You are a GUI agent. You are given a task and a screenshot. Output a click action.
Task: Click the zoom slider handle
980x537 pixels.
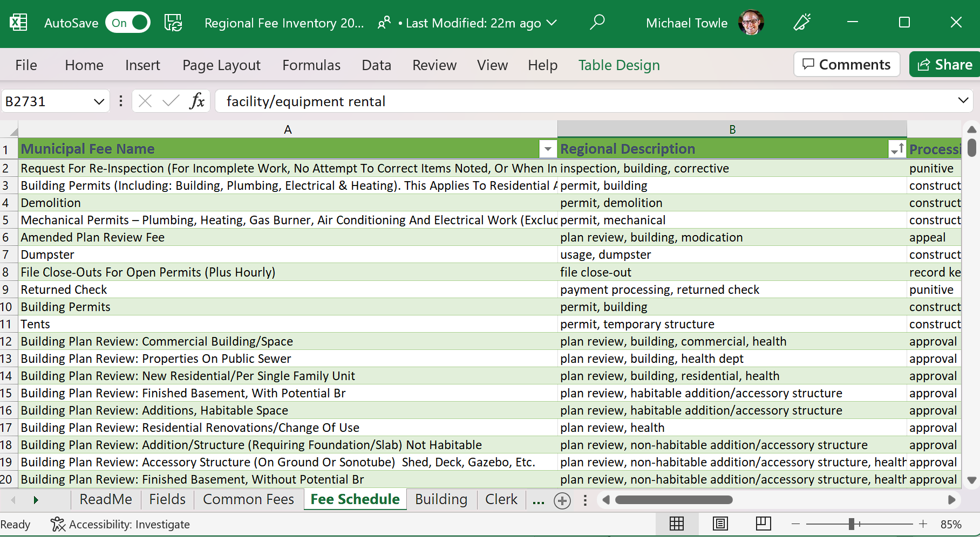pos(852,524)
